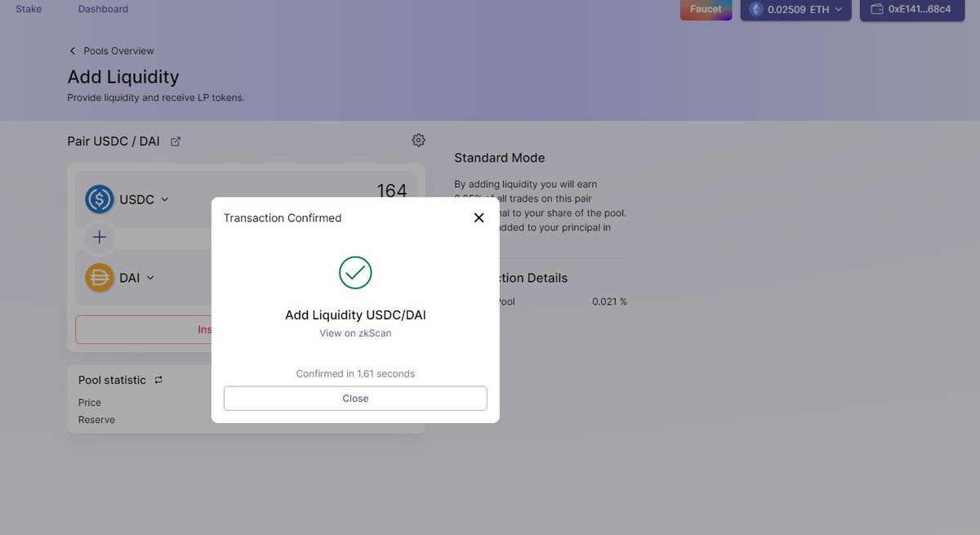Image resolution: width=980 pixels, height=535 pixels.
Task: Click the Add Liquidity page heading
Action: [x=123, y=77]
